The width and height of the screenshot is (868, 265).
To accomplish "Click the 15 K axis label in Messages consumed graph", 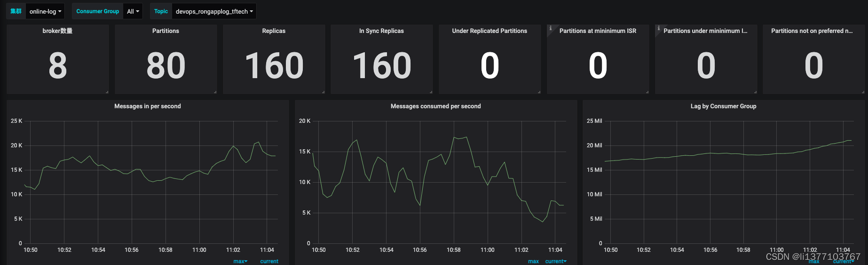I will 305,152.
